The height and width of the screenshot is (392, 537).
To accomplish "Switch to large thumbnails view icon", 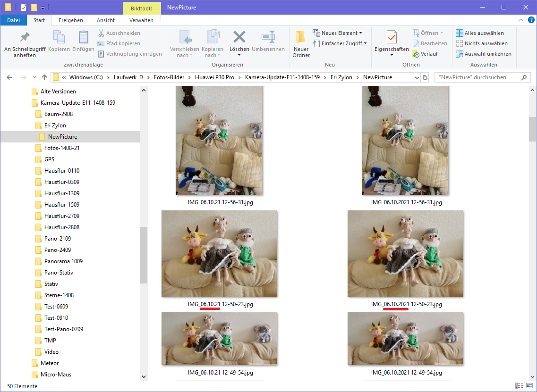I will point(529,386).
